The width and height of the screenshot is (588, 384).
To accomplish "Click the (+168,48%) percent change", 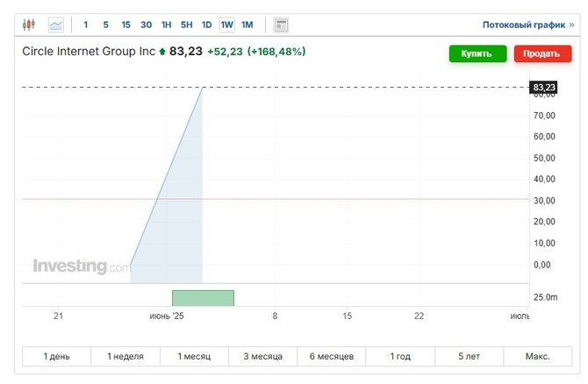I will pyautogui.click(x=276, y=52).
